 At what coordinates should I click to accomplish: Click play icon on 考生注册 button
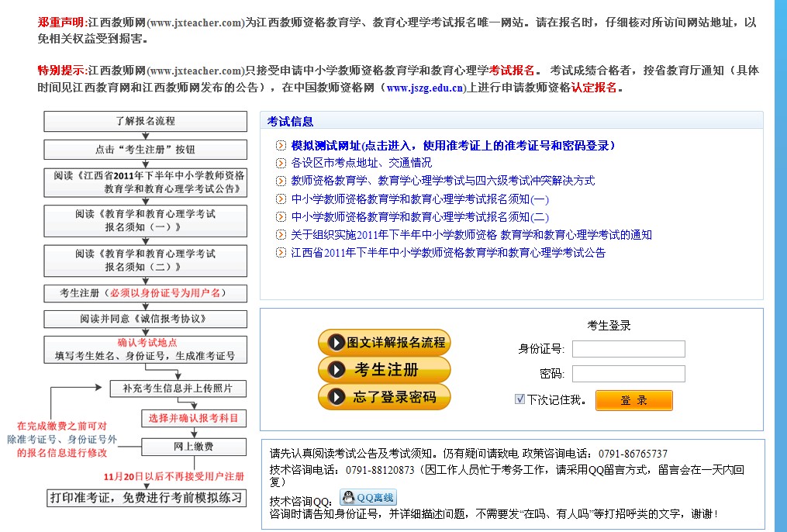click(337, 369)
